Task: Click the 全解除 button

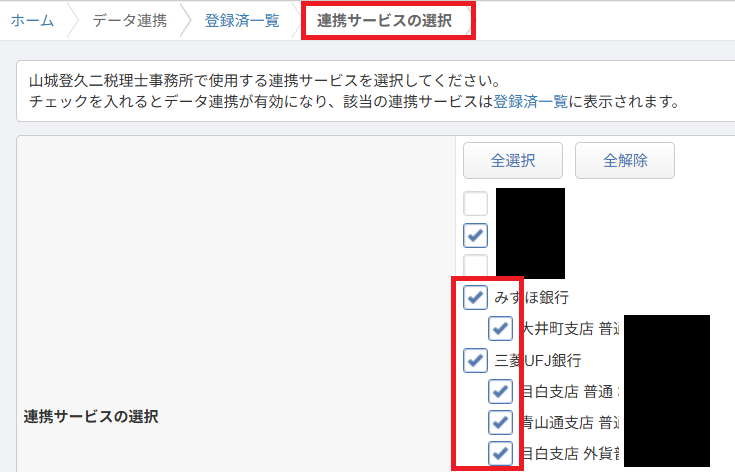Action: click(625, 161)
